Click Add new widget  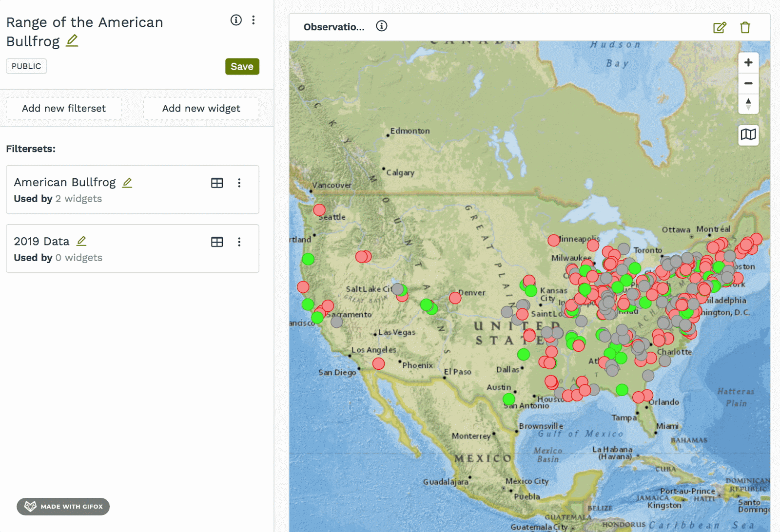[201, 109]
